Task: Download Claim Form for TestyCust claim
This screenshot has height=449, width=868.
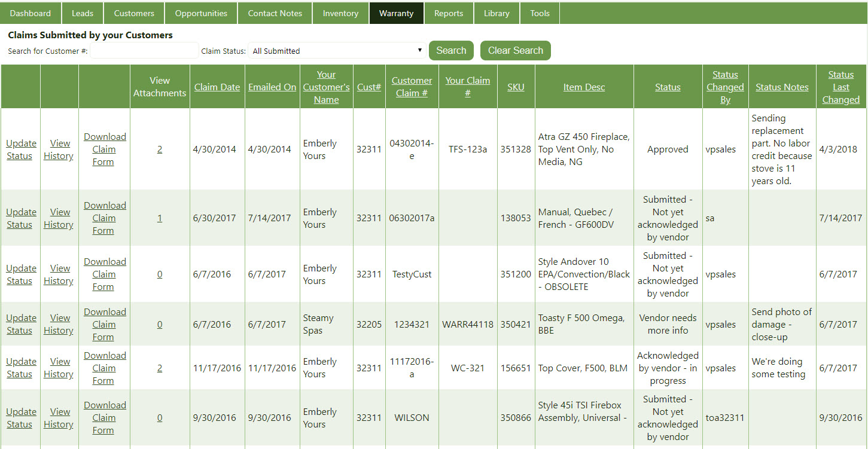Action: coord(105,274)
